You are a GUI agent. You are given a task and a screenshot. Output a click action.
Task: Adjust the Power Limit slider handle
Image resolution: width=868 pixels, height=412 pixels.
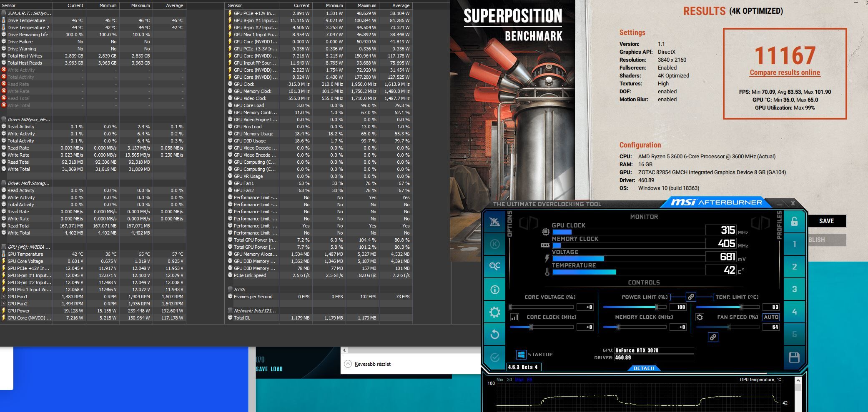657,307
